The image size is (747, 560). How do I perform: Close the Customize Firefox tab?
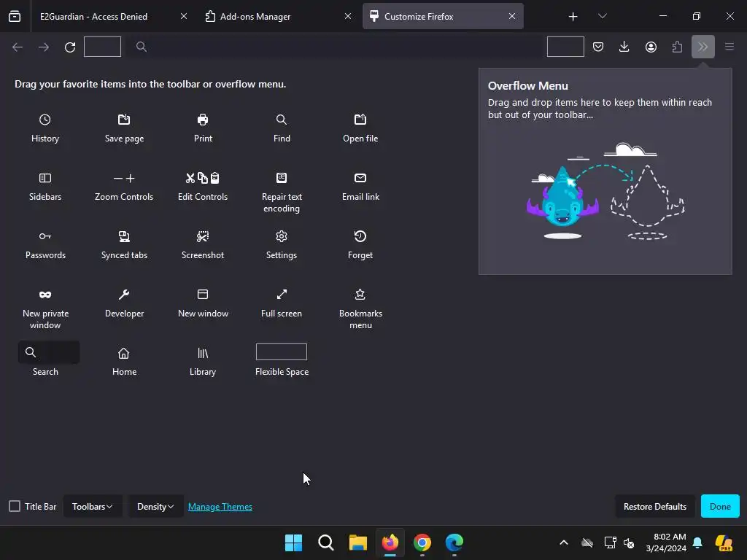coord(512,16)
